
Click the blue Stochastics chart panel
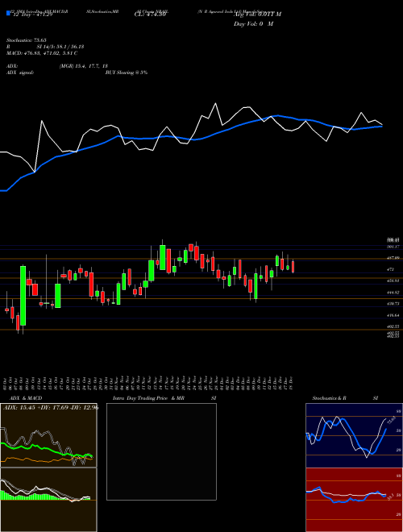(354, 435)
